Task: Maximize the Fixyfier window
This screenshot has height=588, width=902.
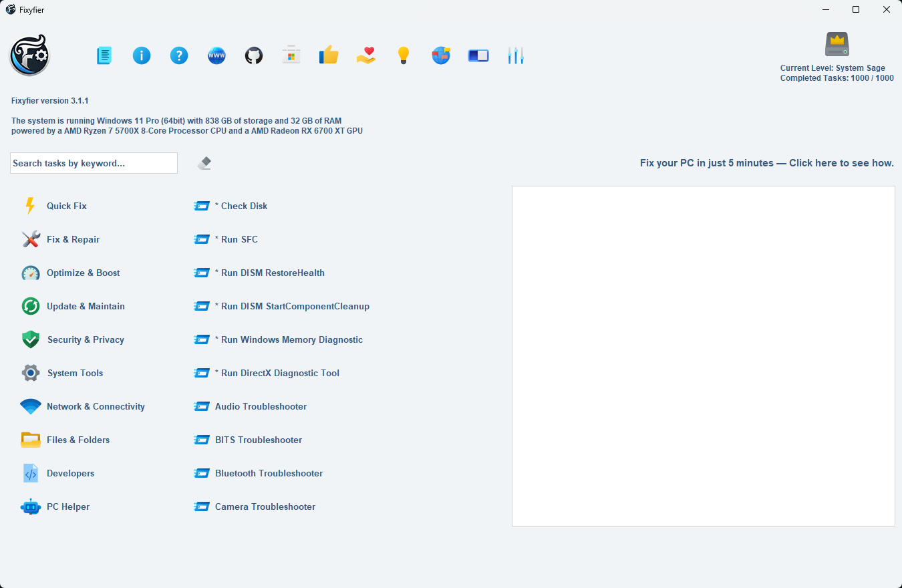Action: (x=856, y=9)
